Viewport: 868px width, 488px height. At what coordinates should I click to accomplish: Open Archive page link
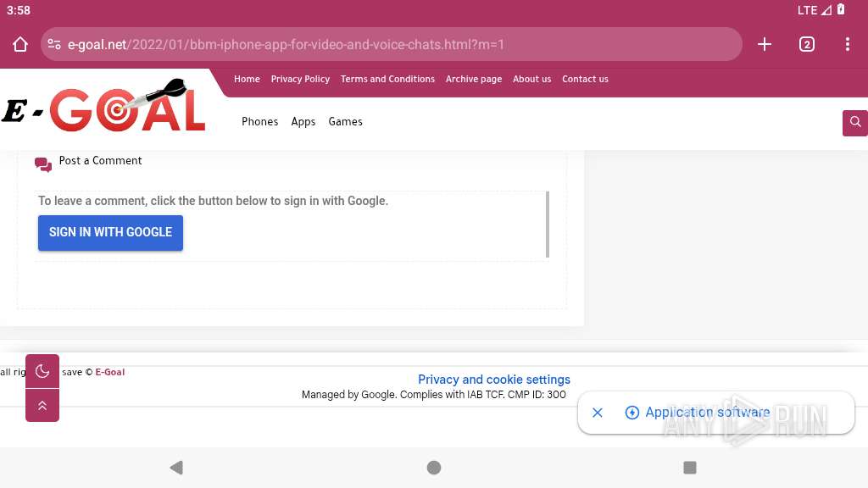coord(474,79)
